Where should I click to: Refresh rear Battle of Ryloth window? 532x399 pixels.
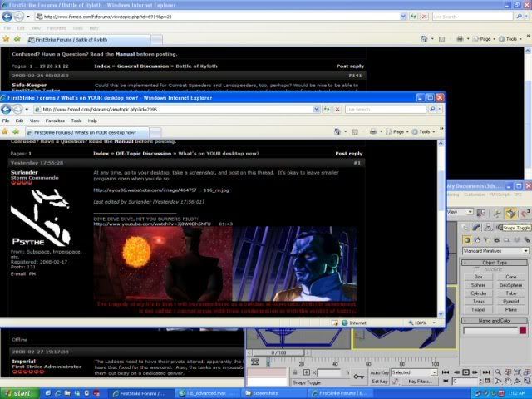point(413,17)
